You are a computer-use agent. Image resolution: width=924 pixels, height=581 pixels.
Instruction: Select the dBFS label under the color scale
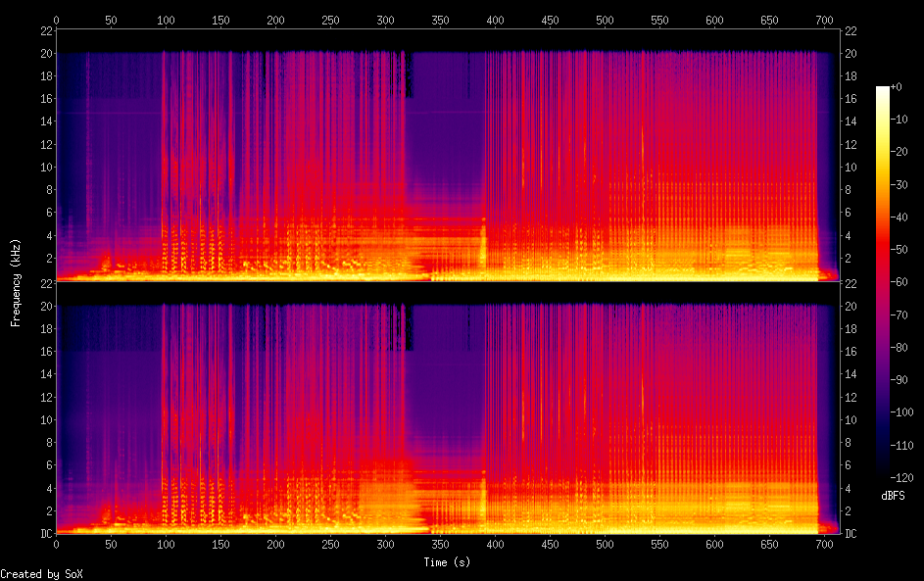click(893, 496)
